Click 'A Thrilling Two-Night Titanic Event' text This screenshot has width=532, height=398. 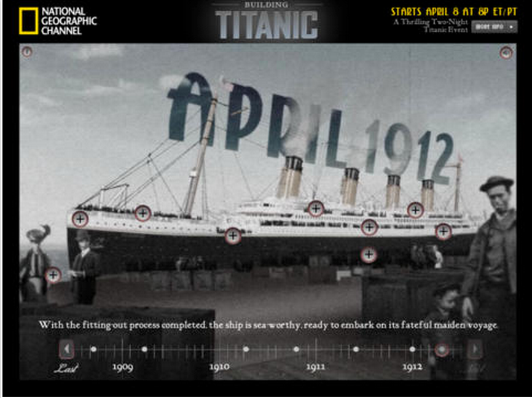pyautogui.click(x=431, y=26)
